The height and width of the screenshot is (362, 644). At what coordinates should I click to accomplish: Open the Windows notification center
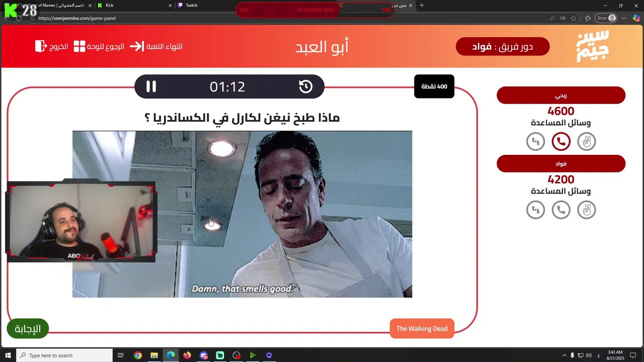click(x=633, y=355)
